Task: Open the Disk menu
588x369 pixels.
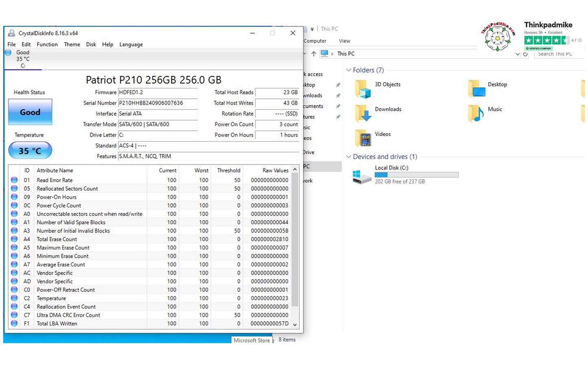Action: [91, 44]
